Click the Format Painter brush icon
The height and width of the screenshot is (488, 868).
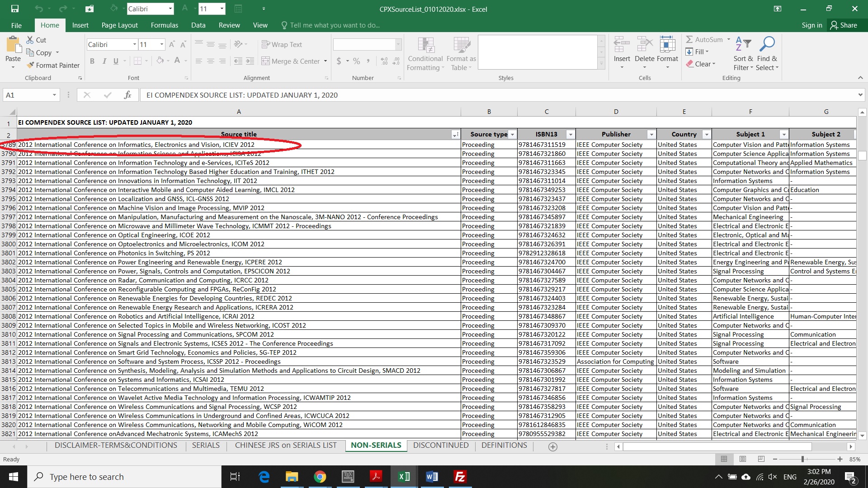30,65
